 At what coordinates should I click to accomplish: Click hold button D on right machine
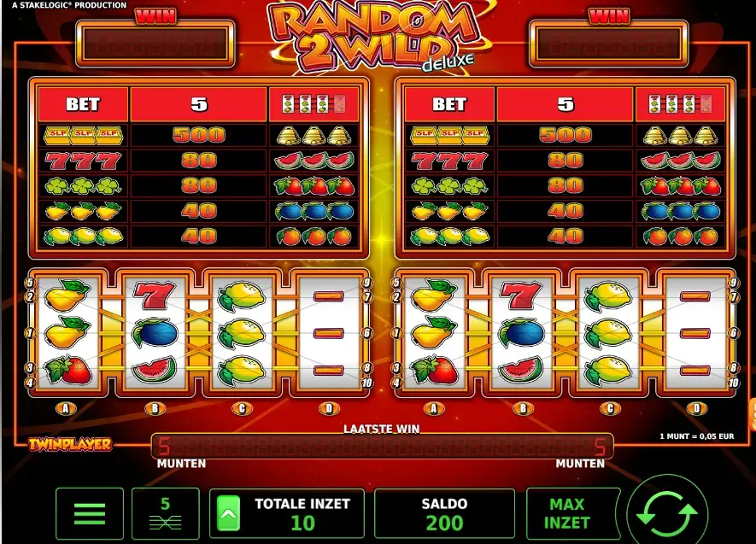tap(697, 409)
